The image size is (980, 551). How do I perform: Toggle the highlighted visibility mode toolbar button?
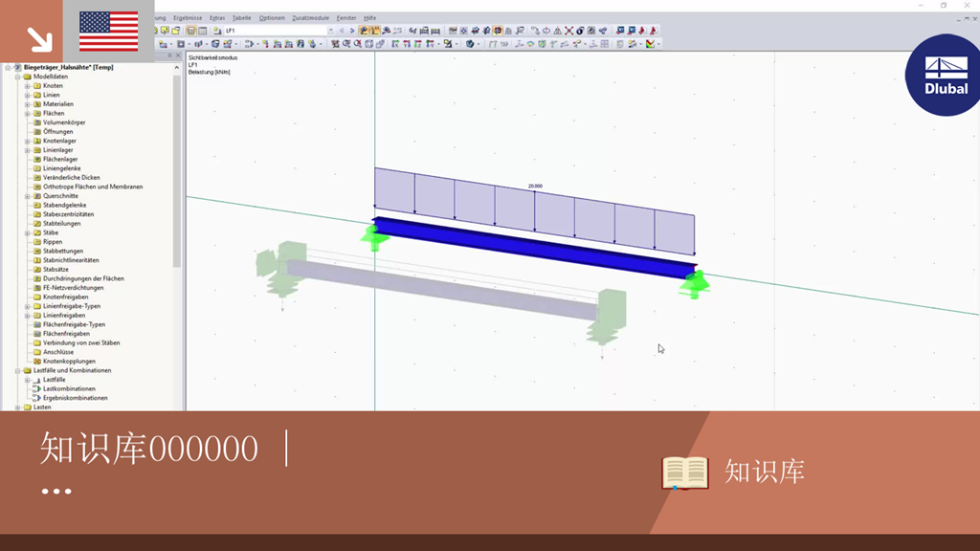498,31
